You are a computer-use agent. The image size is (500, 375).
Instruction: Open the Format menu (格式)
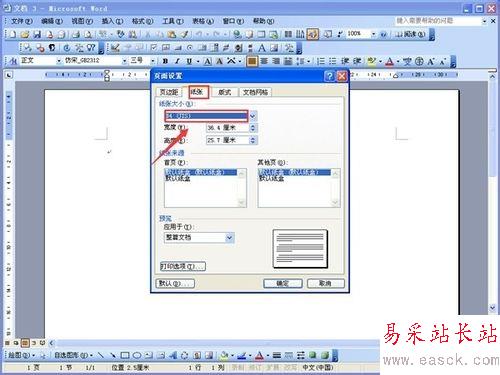[x=142, y=21]
